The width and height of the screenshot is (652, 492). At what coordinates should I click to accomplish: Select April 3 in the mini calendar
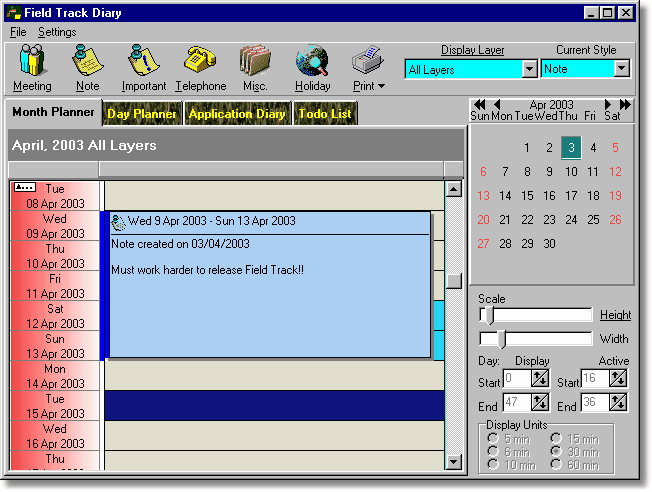pos(571,148)
